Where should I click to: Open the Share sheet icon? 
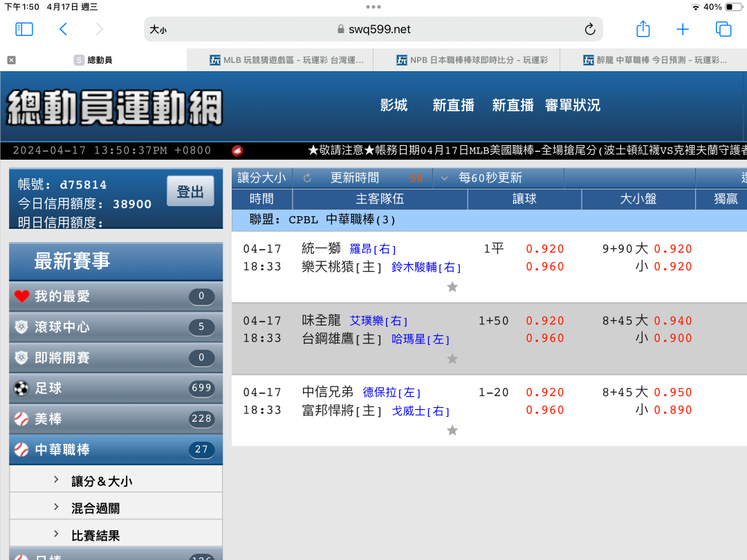(x=643, y=29)
